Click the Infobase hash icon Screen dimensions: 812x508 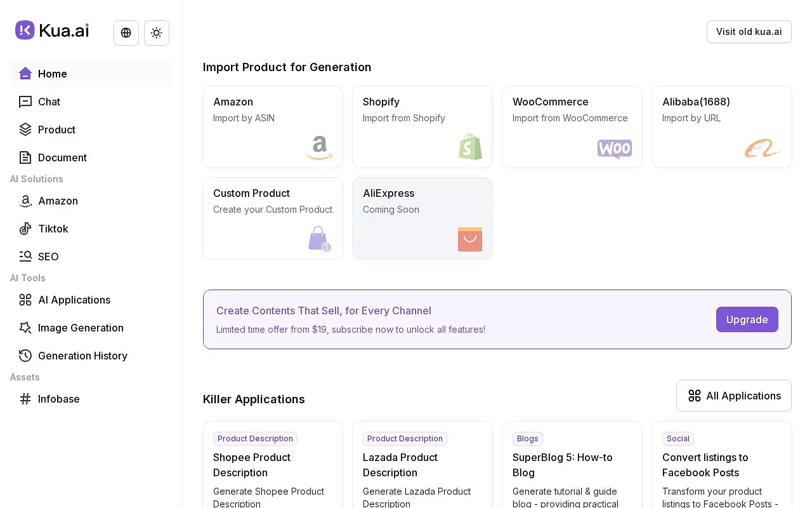pos(25,399)
